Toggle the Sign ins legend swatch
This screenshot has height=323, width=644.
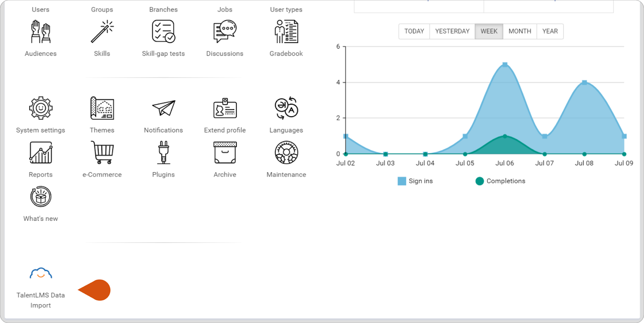pos(402,181)
